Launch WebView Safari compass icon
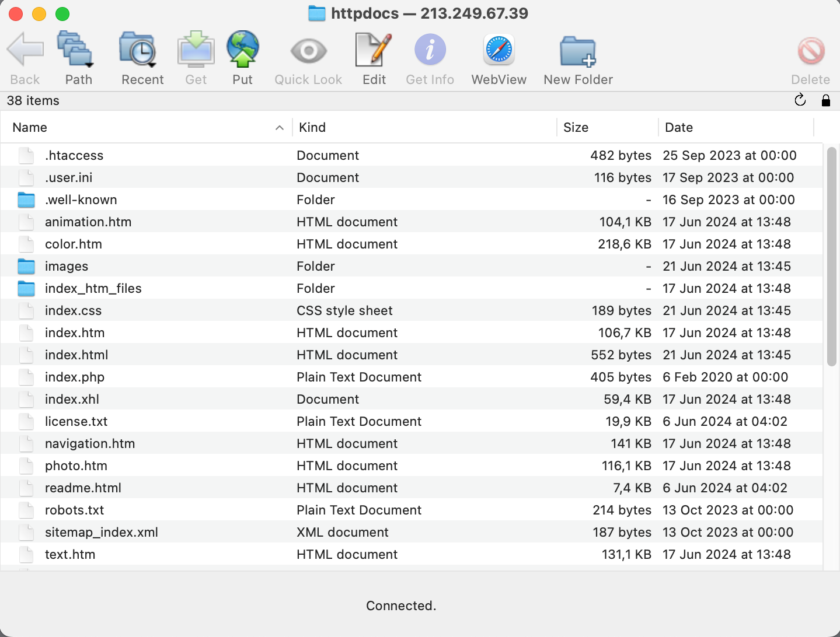This screenshot has height=637, width=840. (499, 50)
